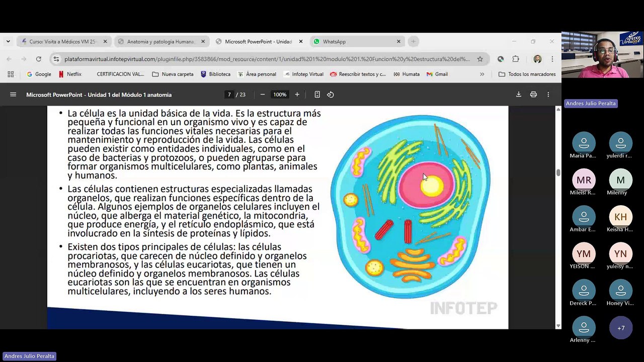The height and width of the screenshot is (362, 644).
Task: Select Dereck P... participant avatar
Action: 584,291
